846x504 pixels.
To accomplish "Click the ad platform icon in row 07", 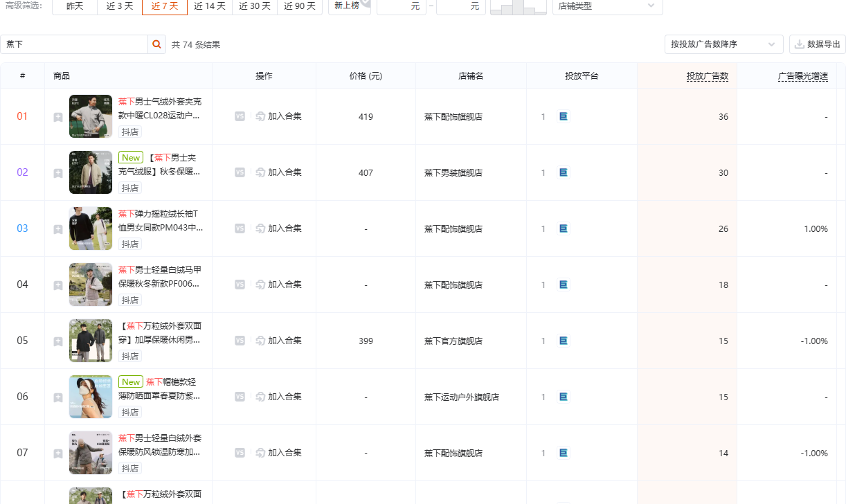I will coord(563,453).
